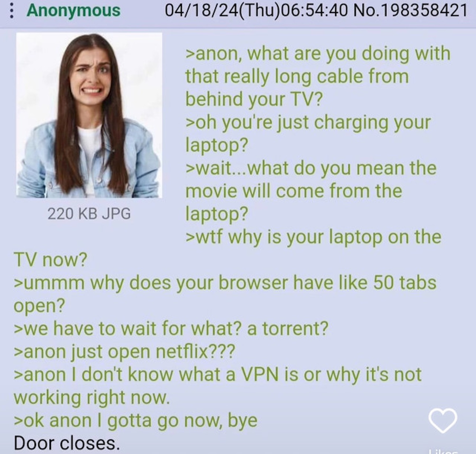Viewport: 476px width, 454px height.
Task: Click the greentext line mentioning VPN
Action: (218, 375)
